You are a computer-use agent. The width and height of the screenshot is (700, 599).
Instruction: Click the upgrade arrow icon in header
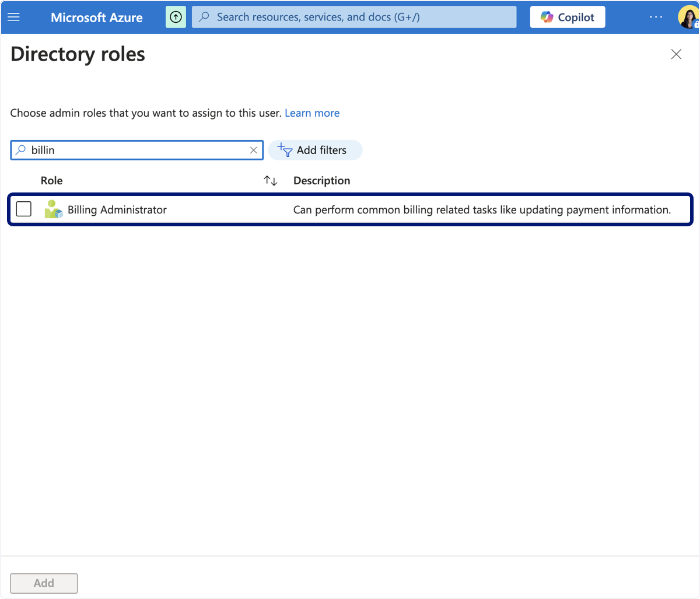(176, 17)
